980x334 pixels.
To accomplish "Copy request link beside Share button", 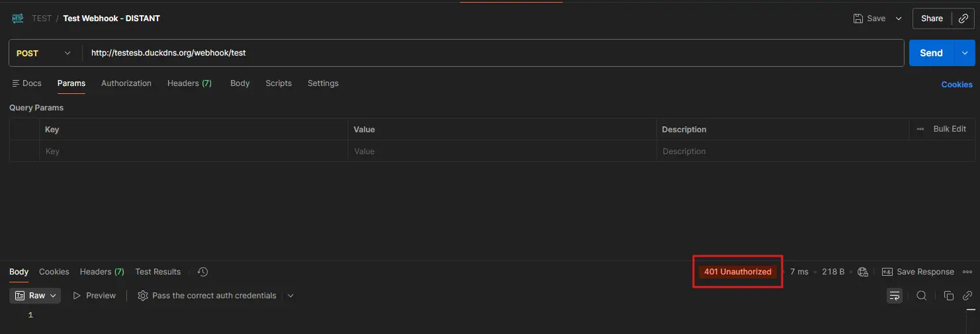I will [963, 19].
